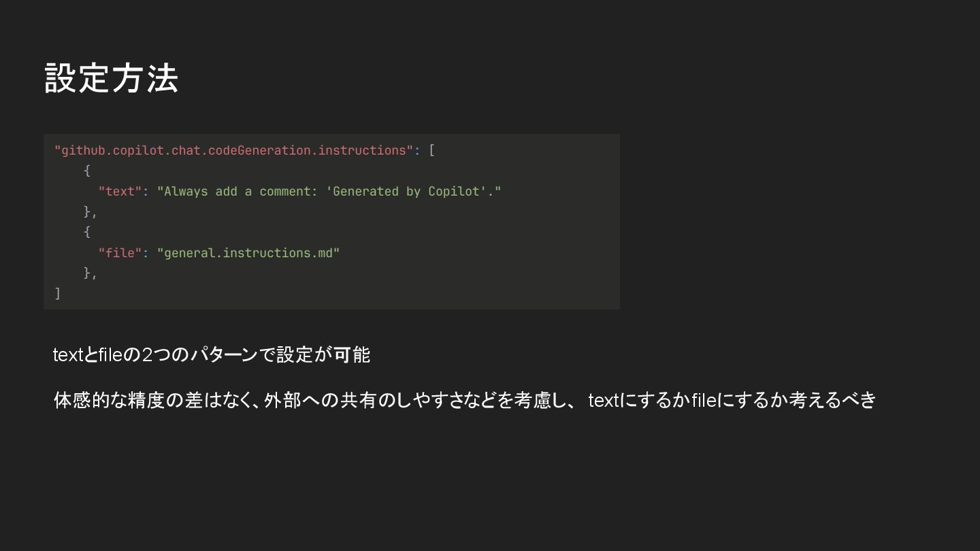Screen dimensions: 980x551
Task: Click the closing brace after the file entry
Action: [x=90, y=273]
